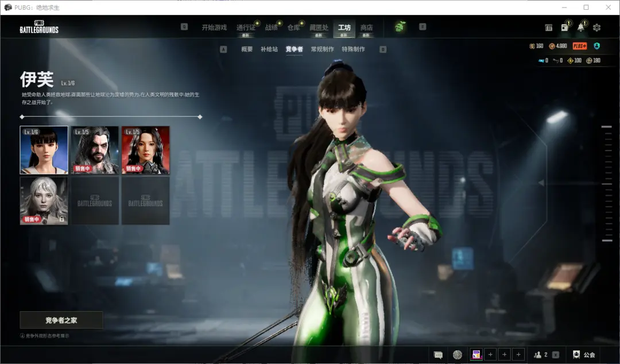Click the first empty plus party slot

point(490,354)
